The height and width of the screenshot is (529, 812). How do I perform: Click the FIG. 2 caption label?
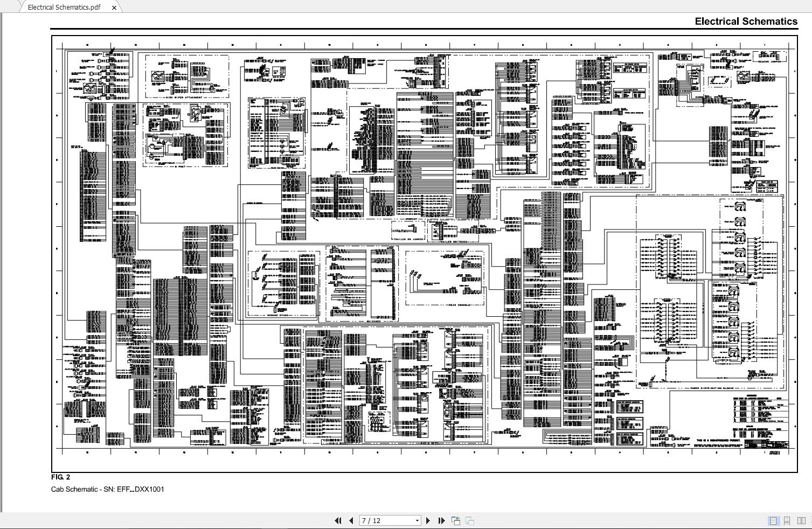click(x=60, y=477)
